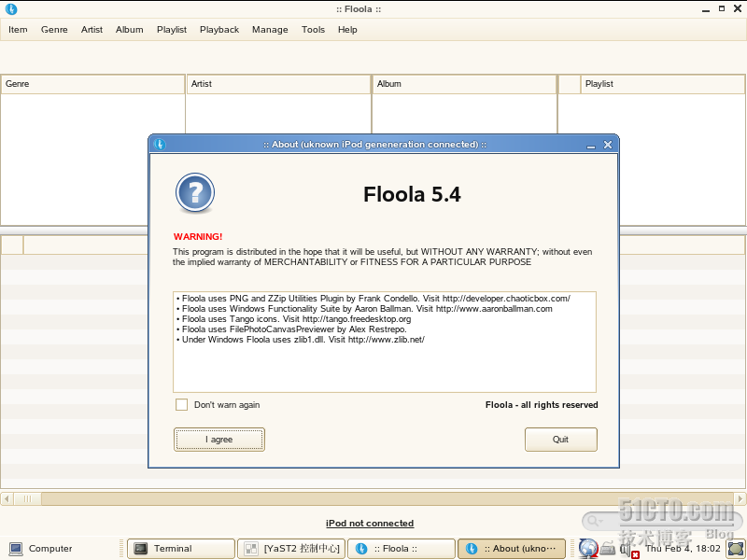
Task: Click the Artist column header
Action: click(278, 84)
